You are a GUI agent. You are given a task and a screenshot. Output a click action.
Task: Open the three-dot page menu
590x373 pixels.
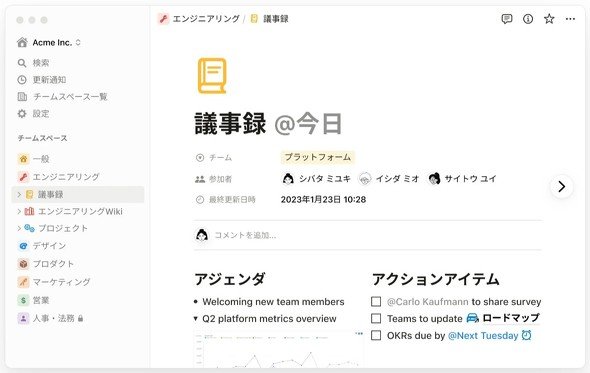(570, 19)
